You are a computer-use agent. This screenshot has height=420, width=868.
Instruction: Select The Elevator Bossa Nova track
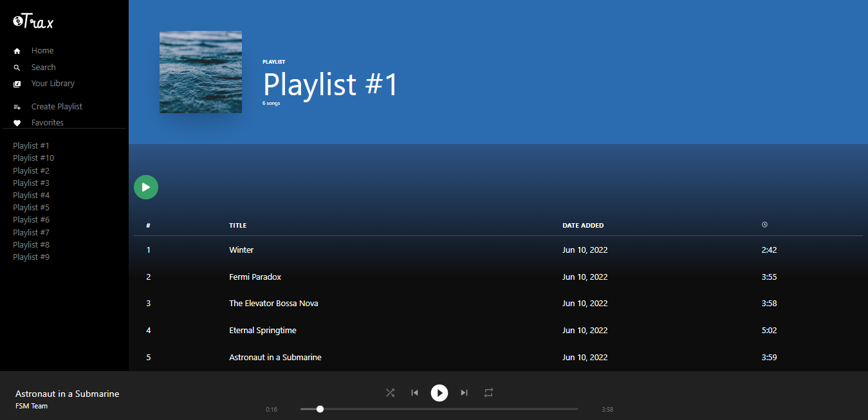click(273, 304)
